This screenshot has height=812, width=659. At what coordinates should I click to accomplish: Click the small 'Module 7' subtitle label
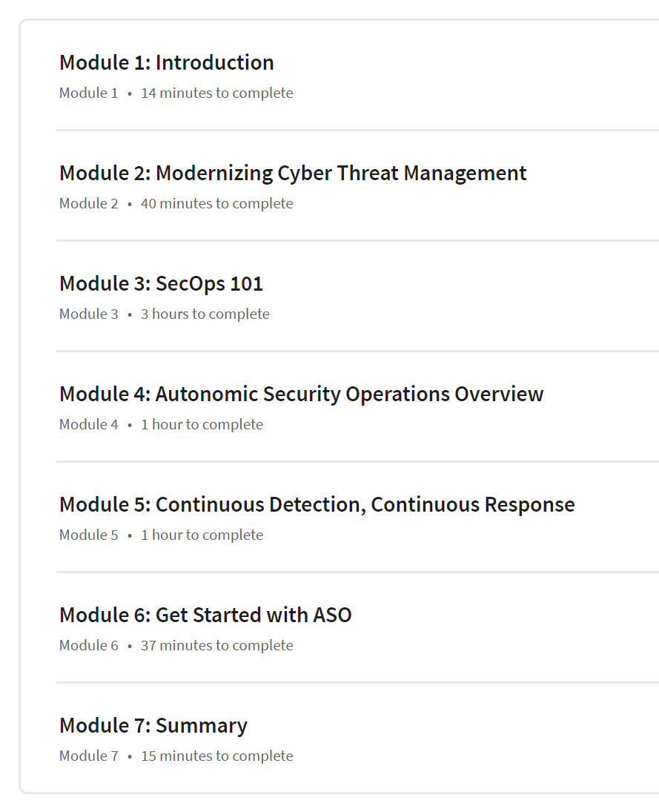(88, 756)
